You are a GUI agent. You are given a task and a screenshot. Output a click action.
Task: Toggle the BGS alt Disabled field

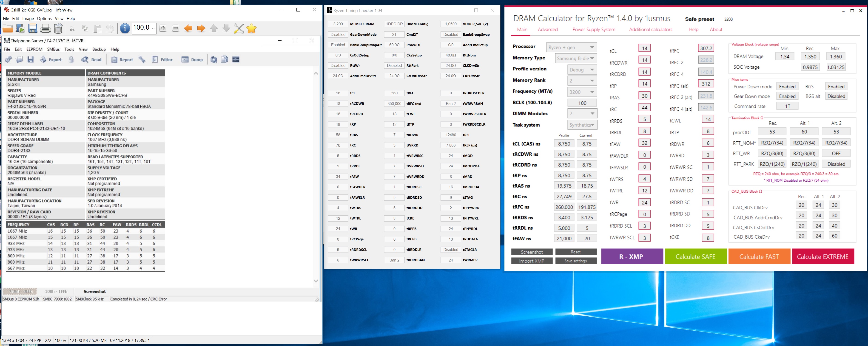836,96
